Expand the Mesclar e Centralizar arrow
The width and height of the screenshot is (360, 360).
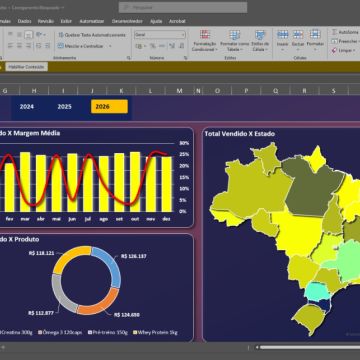pyautogui.click(x=110, y=46)
